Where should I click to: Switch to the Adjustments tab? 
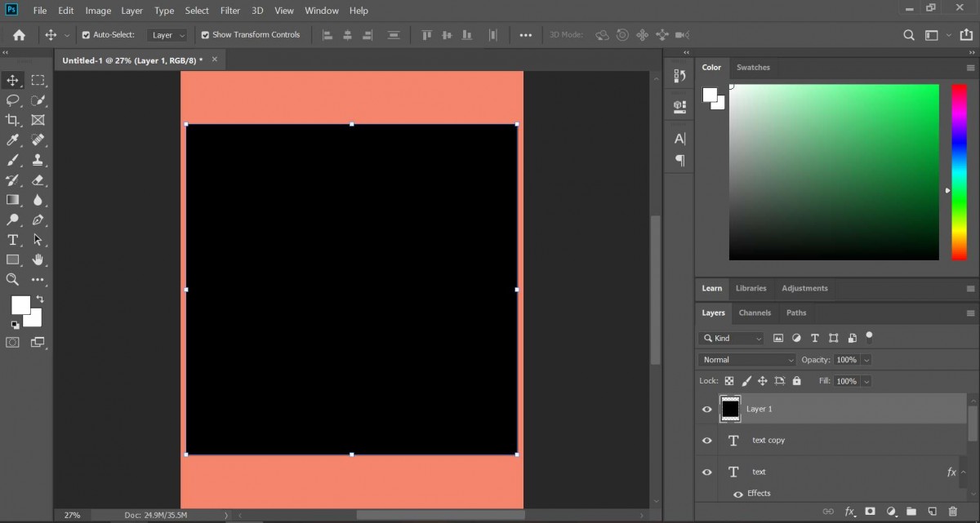(804, 288)
